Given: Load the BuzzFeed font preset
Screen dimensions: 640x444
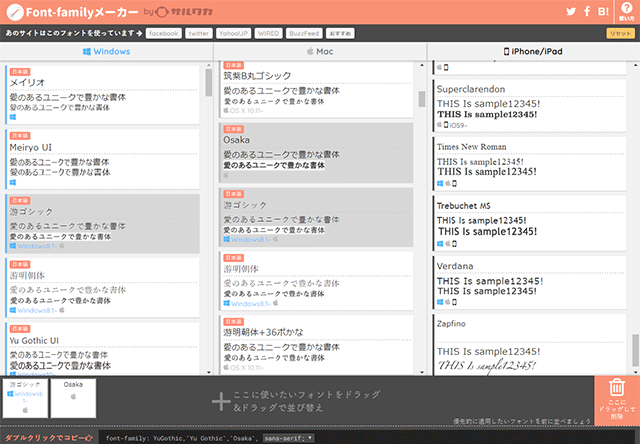Looking at the screenshot, I should click(304, 33).
